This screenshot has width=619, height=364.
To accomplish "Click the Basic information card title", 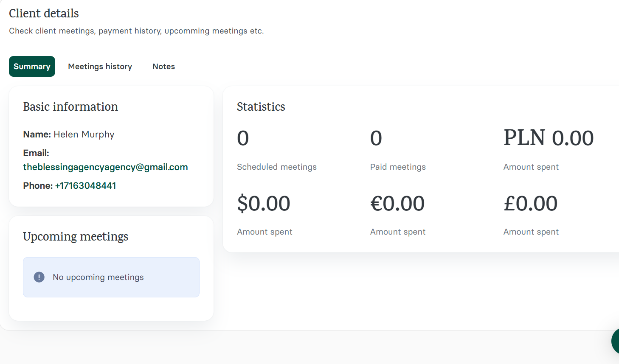I will click(70, 106).
